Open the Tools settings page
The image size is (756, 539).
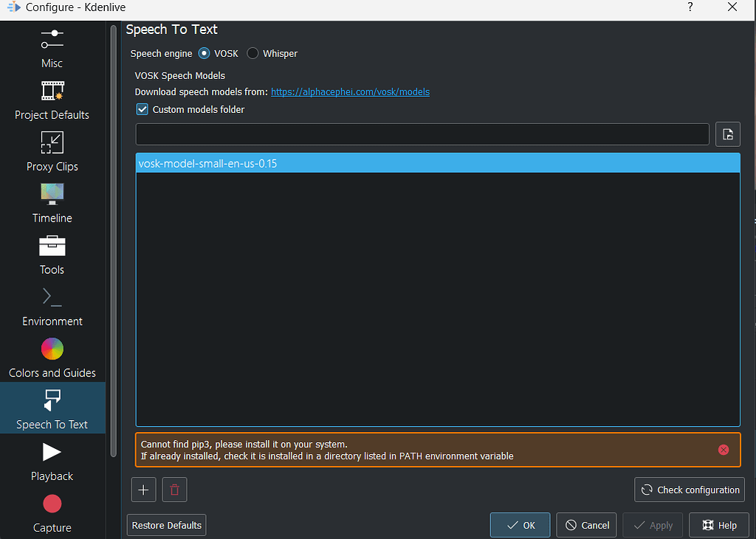[x=52, y=253]
